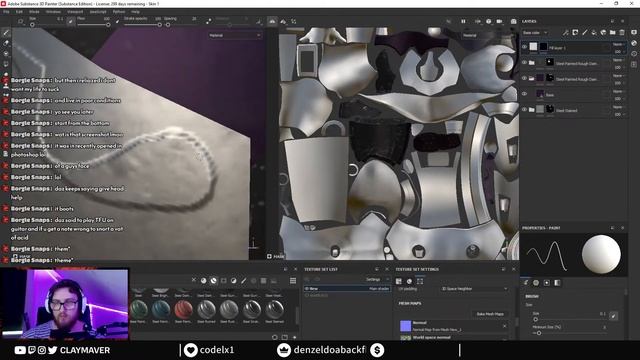The image size is (640, 360).
Task: Select the New texture set row
Action: (x=347, y=289)
